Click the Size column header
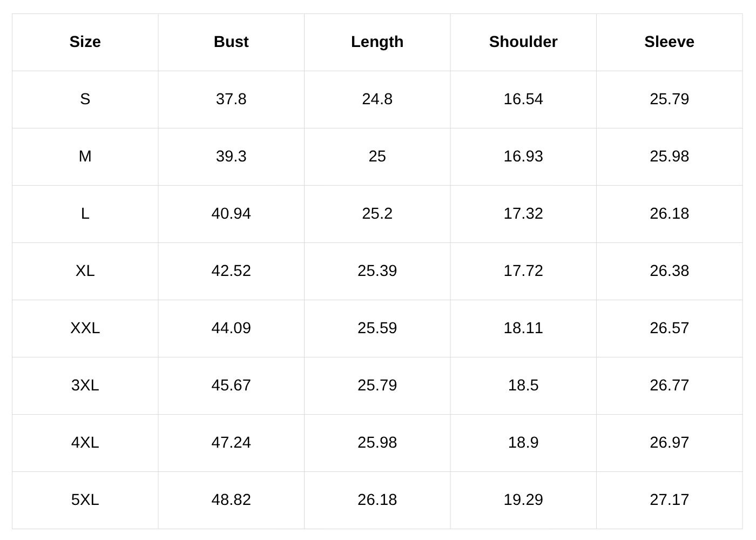The height and width of the screenshot is (540, 756). point(85,42)
